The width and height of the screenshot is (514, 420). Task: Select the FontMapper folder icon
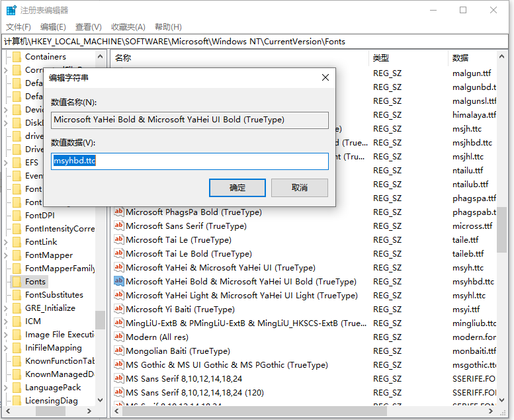click(17, 255)
